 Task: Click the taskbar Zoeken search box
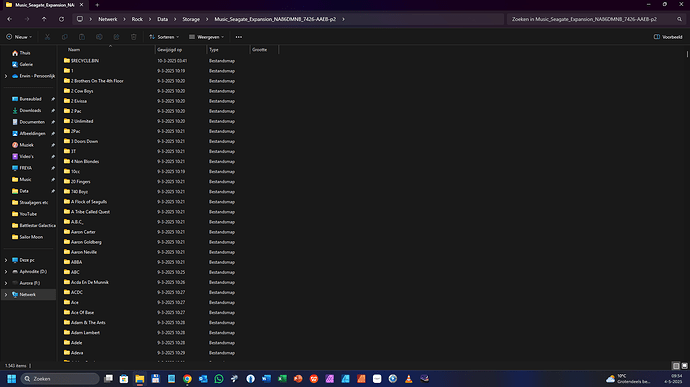click(x=60, y=379)
